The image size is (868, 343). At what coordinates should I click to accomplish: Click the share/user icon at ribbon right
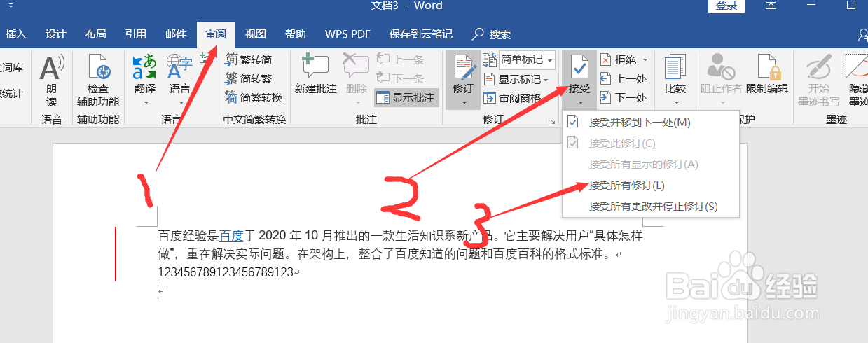click(x=863, y=34)
